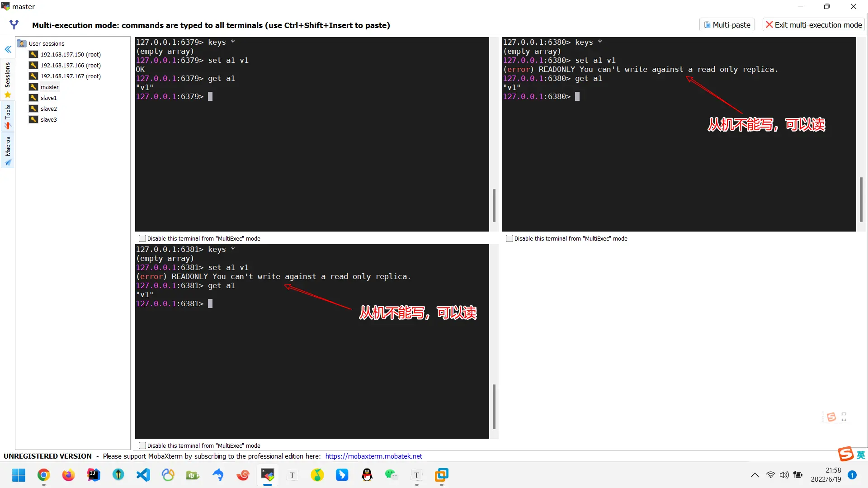Click the Multi-paste button

point(727,25)
